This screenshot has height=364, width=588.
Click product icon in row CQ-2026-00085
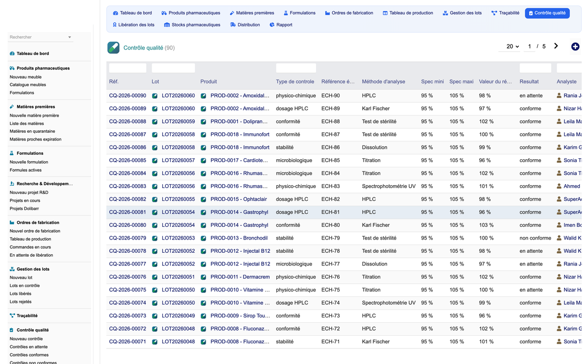(x=203, y=160)
